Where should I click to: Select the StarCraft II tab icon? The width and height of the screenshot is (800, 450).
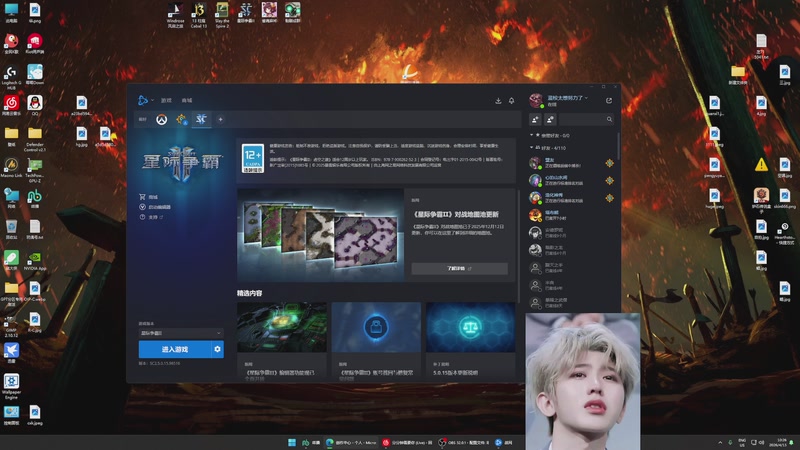point(201,119)
